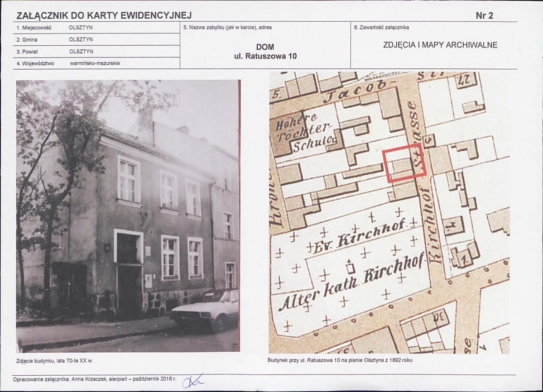Screen dimensions: 543x392
Task: Select the "2. Gmina" field row
Action: click(98, 40)
